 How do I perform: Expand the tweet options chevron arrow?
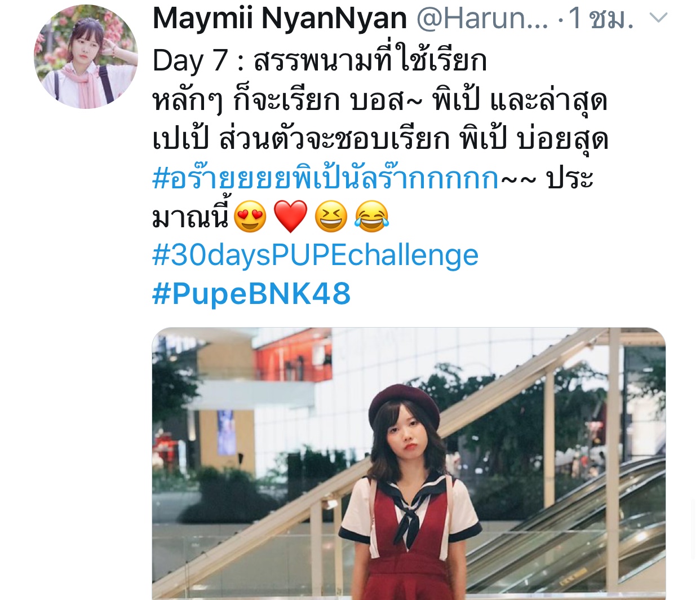(x=658, y=19)
